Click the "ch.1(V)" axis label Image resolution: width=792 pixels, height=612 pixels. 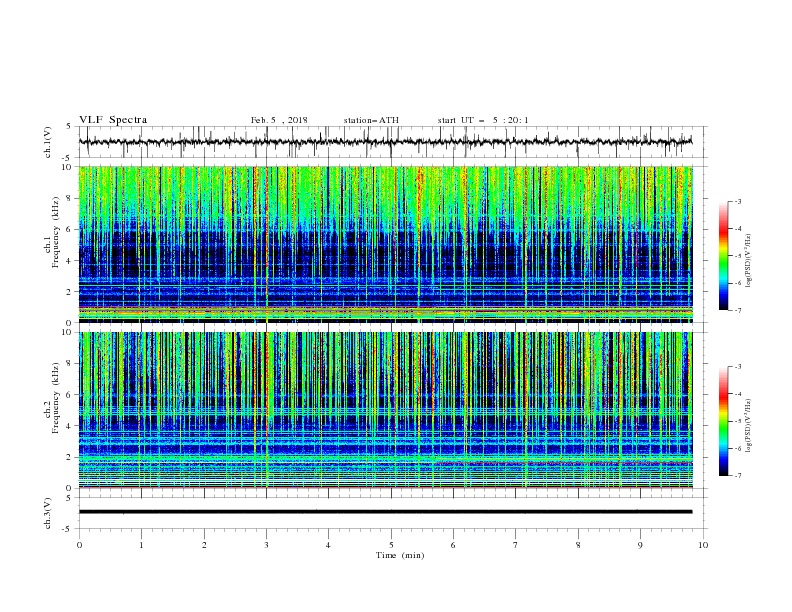coord(48,142)
